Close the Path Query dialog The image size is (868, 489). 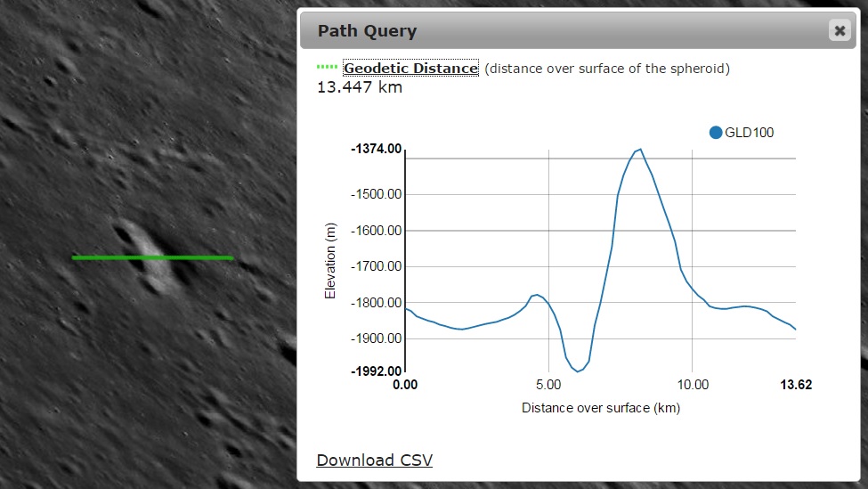point(839,31)
